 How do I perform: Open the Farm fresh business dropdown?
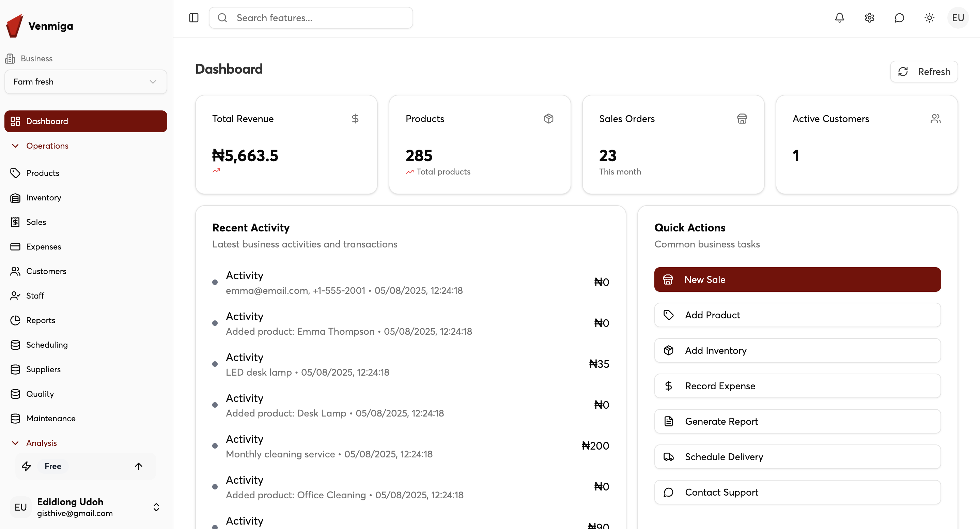(85, 82)
